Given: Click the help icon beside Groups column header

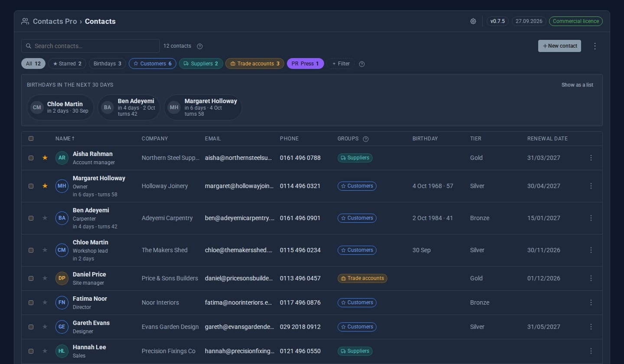Looking at the screenshot, I should 366,139.
